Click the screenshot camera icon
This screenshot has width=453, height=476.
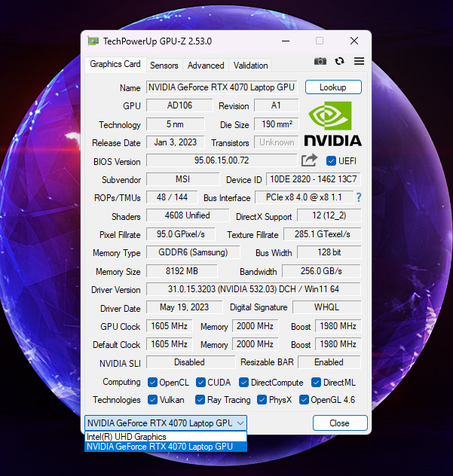tap(320, 61)
